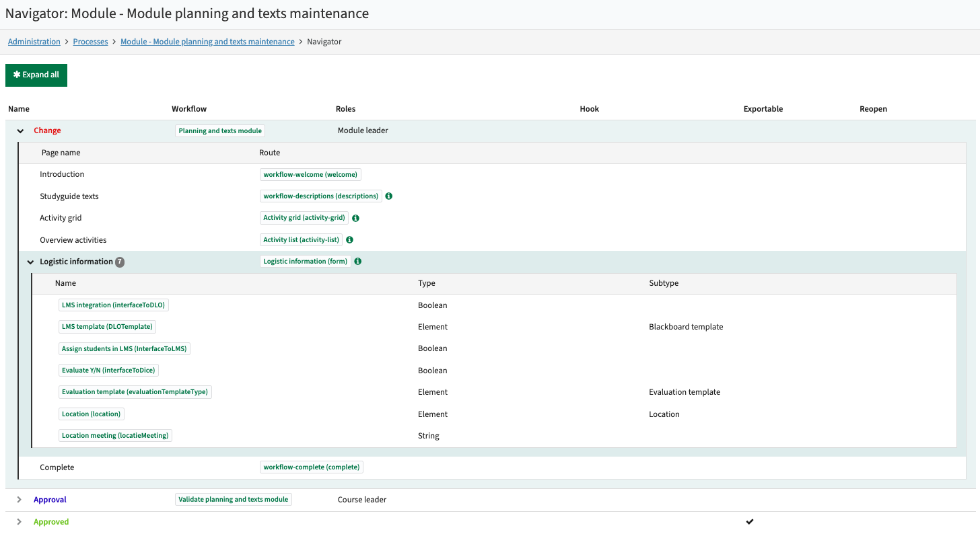Open the workflow-descriptions (descriptions) route

point(321,196)
